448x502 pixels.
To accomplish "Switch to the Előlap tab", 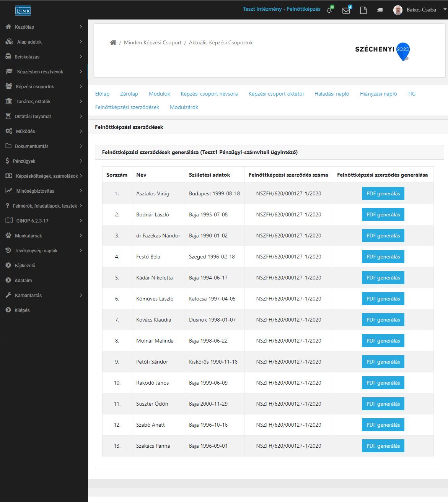I will click(102, 94).
